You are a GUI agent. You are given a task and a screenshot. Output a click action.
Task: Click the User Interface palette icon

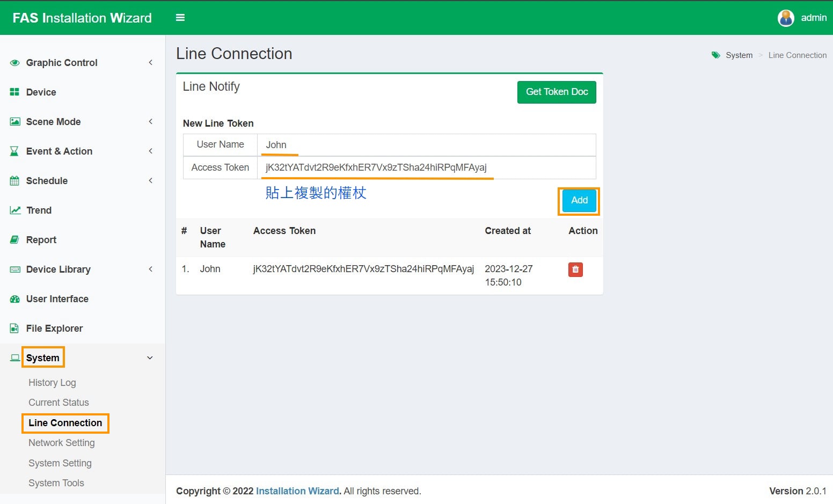coord(14,299)
